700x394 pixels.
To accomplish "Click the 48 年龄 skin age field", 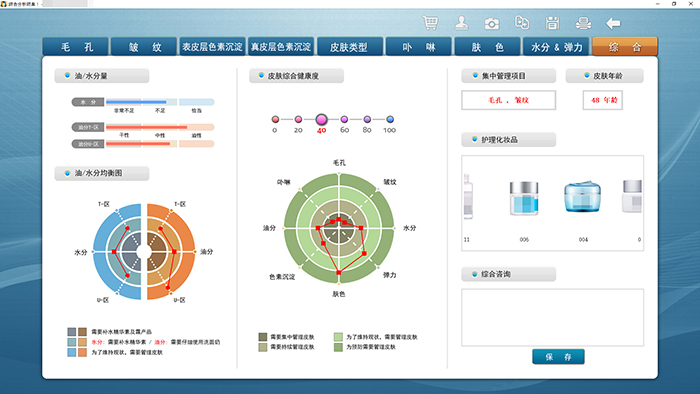I will (603, 100).
